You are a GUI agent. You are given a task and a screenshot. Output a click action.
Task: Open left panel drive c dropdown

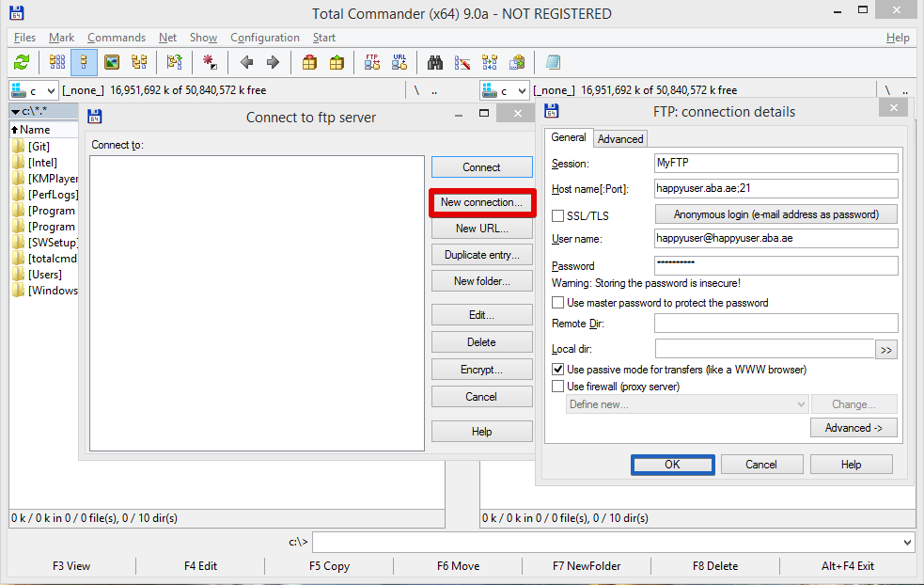[34, 91]
